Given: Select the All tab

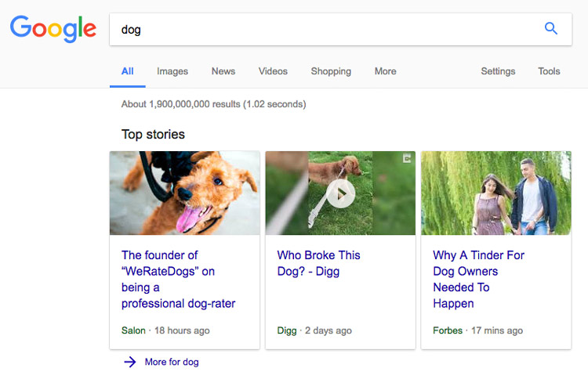Looking at the screenshot, I should point(128,71).
